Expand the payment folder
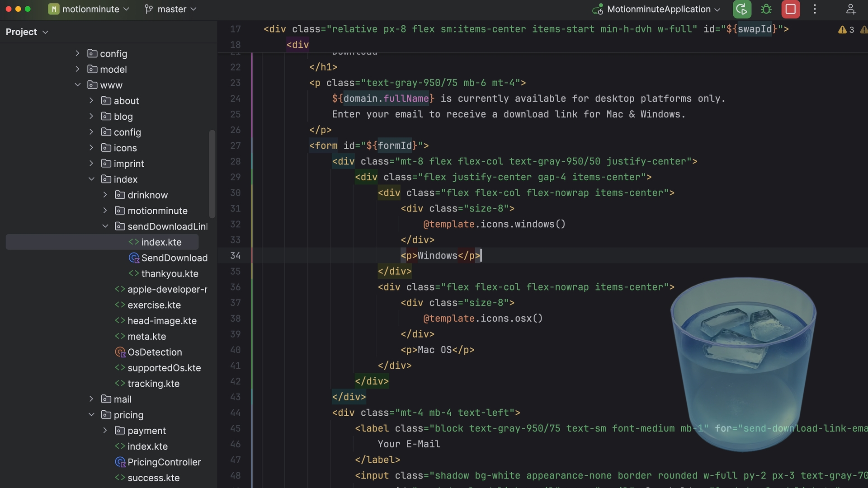This screenshot has width=868, height=488. click(105, 430)
